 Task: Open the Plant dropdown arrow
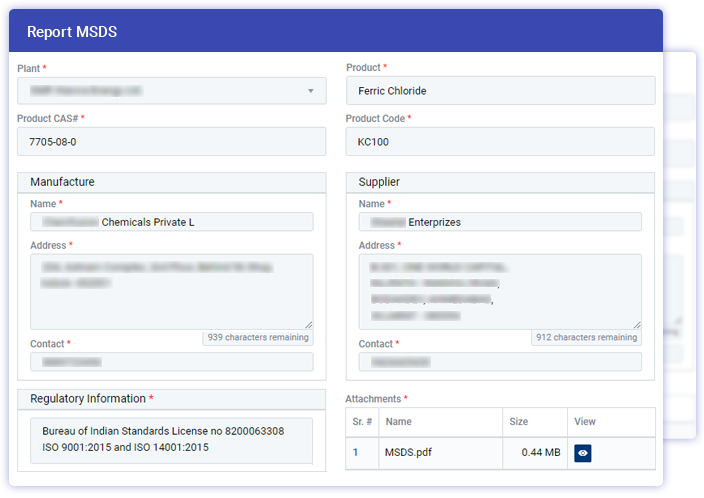tap(310, 91)
